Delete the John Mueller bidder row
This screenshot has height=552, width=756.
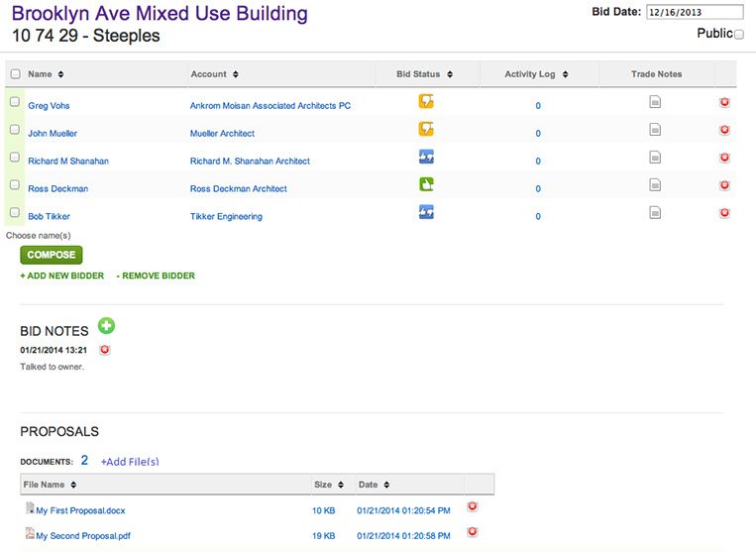click(724, 130)
